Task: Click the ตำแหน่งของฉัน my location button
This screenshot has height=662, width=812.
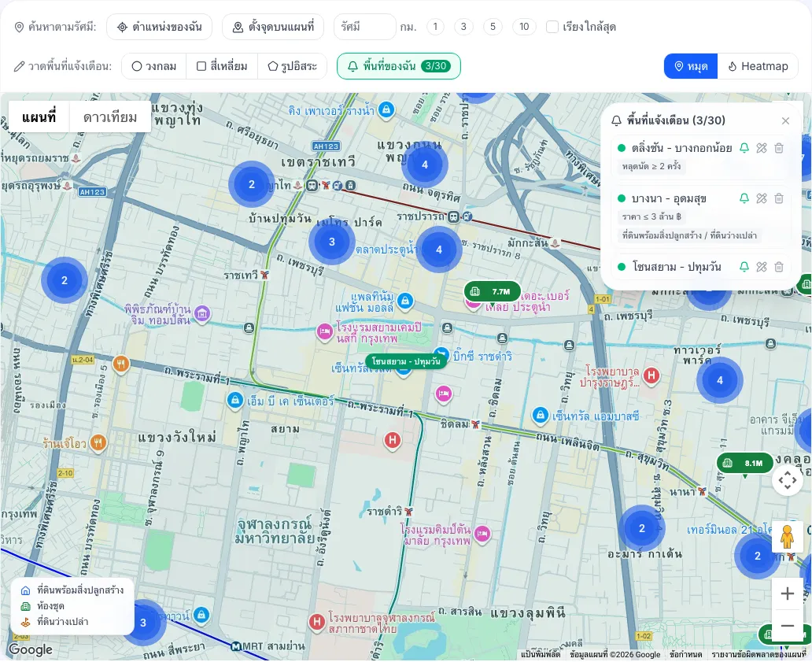Action: [x=160, y=27]
